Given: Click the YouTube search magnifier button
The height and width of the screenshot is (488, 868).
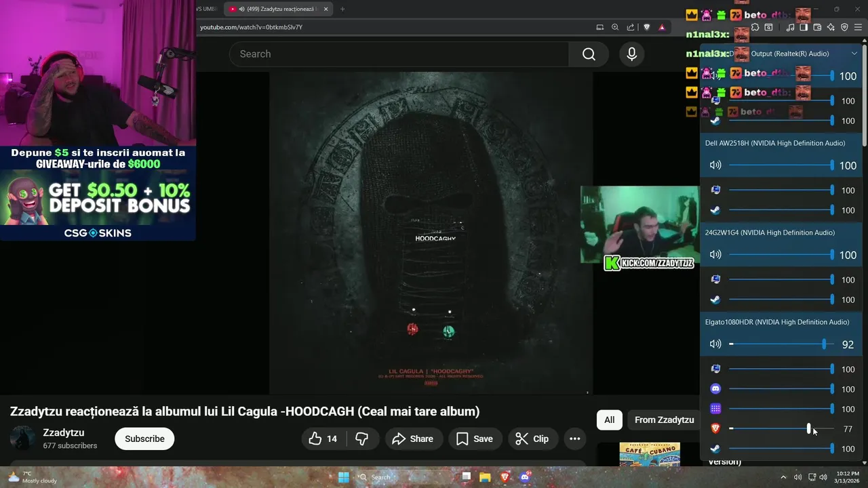Looking at the screenshot, I should coord(589,54).
